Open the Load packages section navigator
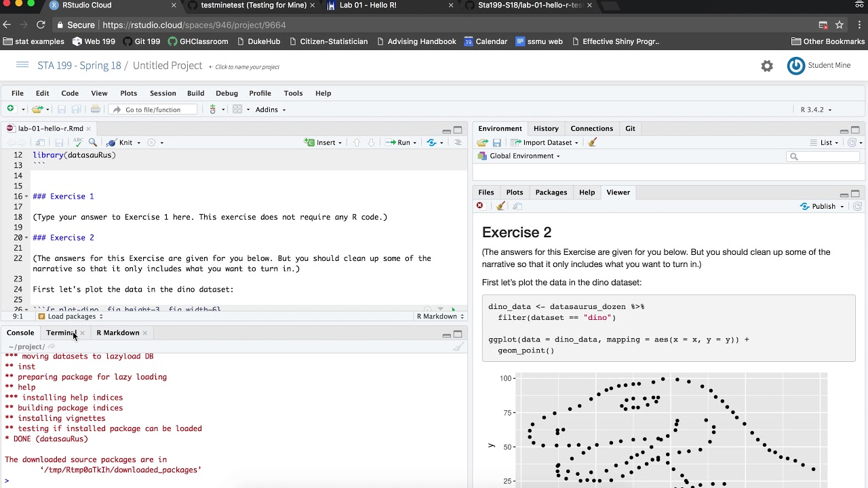 tap(71, 317)
